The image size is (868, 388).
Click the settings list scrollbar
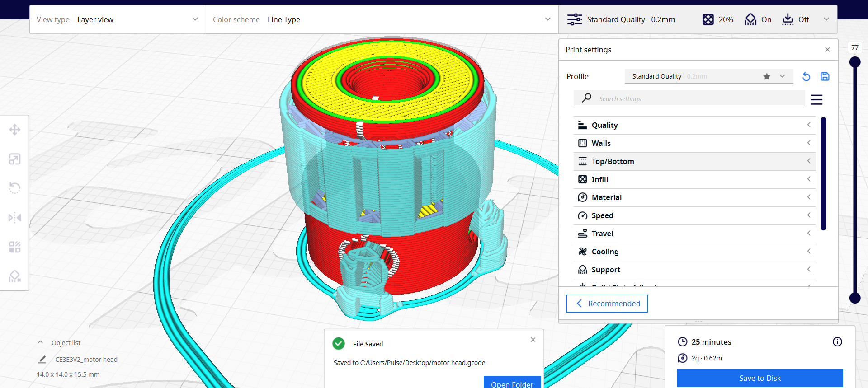[x=823, y=173]
